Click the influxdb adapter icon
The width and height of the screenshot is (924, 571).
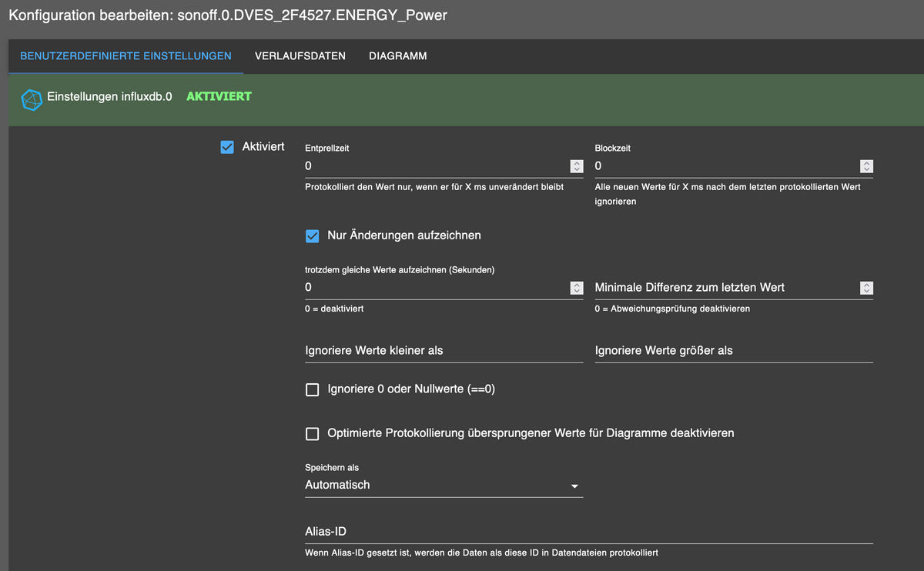pyautogui.click(x=31, y=100)
